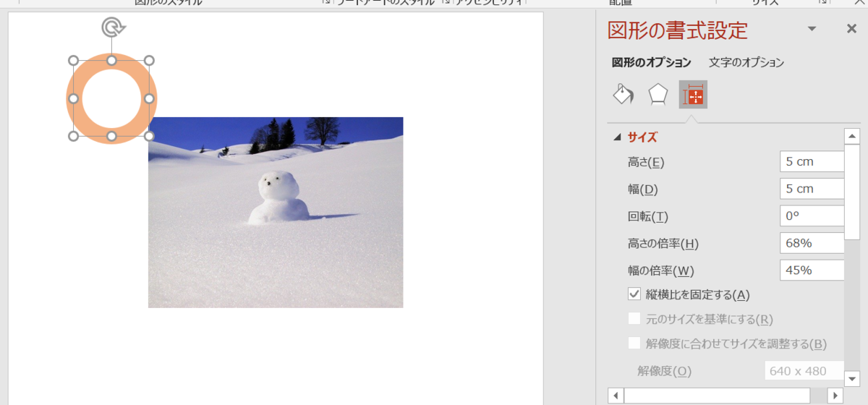Toggle 解像度に合わせてサイズを調整する checkbox
This screenshot has height=405, width=868.
click(634, 343)
